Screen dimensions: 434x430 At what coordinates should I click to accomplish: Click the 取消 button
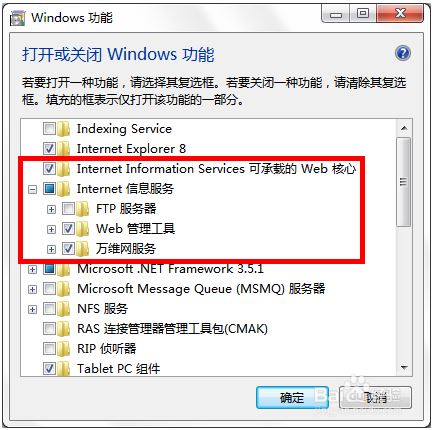[375, 397]
